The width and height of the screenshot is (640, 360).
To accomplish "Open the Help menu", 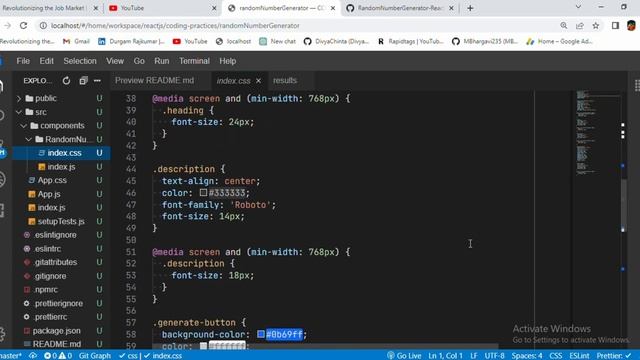I will (228, 61).
